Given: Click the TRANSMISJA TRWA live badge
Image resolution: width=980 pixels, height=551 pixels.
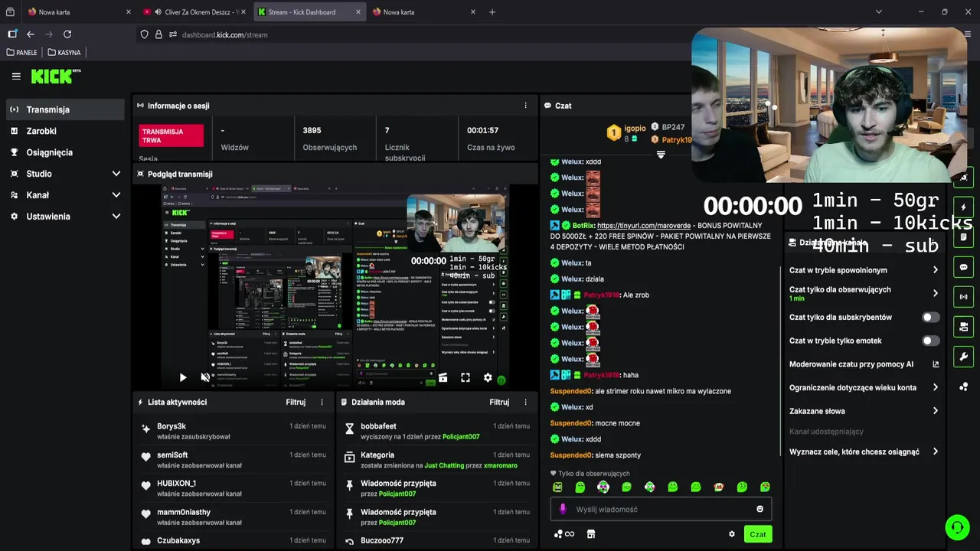Looking at the screenshot, I should pos(171,135).
